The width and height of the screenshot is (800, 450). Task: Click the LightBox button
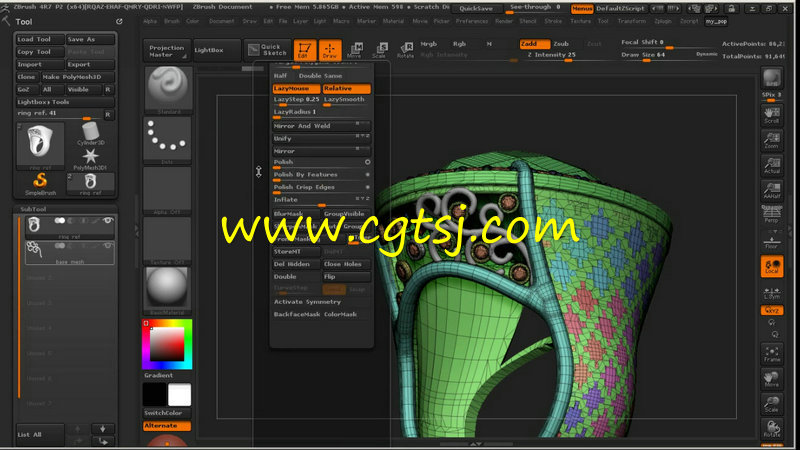(217, 50)
